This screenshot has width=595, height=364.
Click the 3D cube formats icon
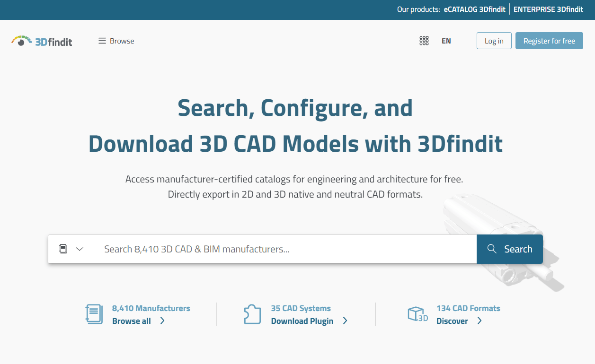coord(417,314)
